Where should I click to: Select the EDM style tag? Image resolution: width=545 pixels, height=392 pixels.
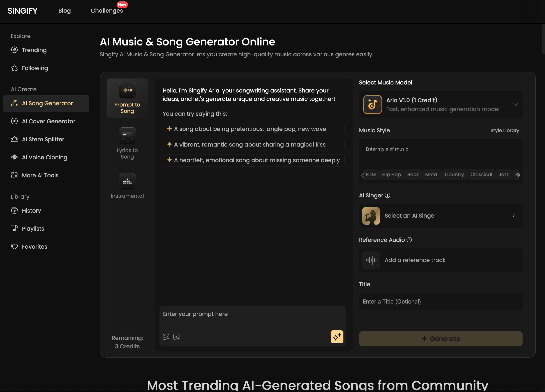[x=371, y=175]
